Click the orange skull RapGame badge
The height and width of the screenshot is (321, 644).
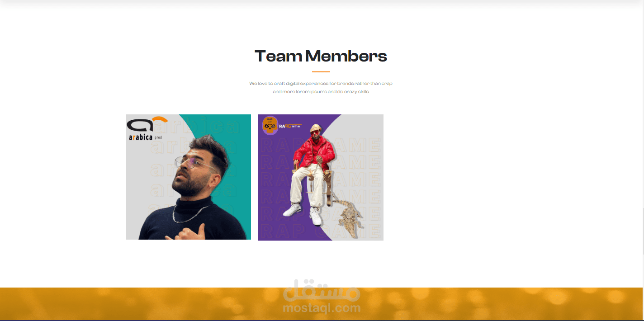[270, 125]
